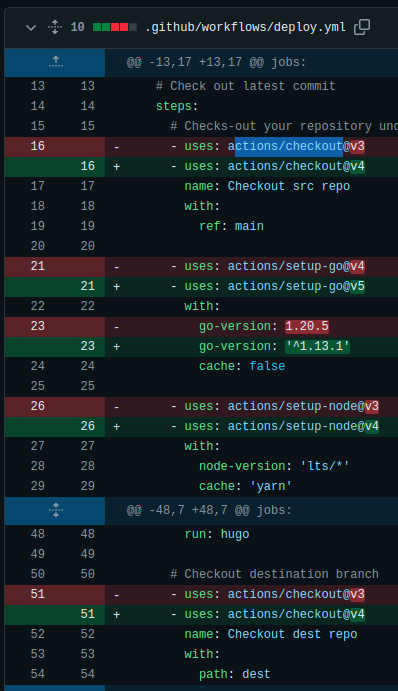The height and width of the screenshot is (691, 398).
Task: Select removed line number 16
Action: tap(37, 146)
